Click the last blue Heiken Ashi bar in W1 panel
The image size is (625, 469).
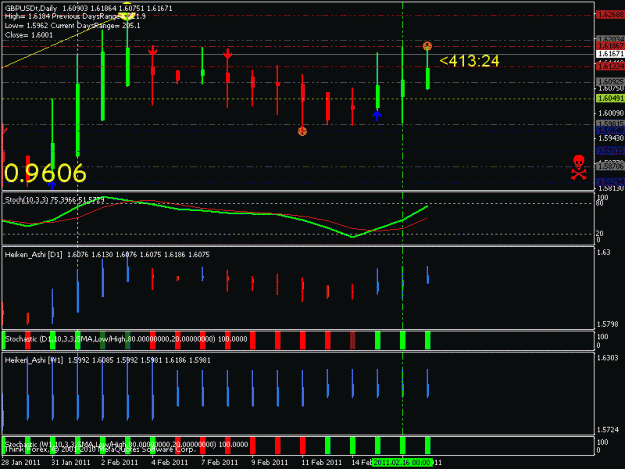point(428,383)
